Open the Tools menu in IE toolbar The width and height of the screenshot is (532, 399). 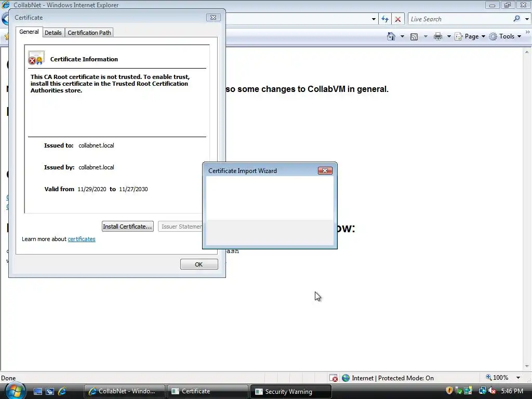click(505, 36)
